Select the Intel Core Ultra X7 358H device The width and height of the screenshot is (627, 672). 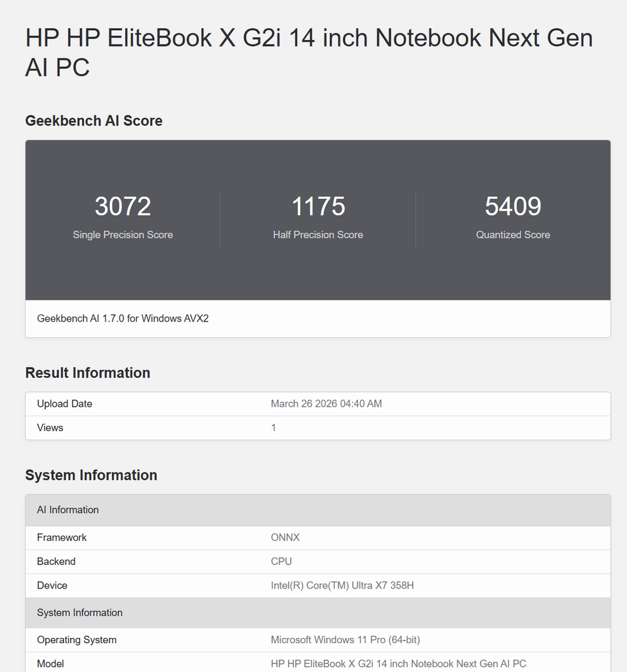click(x=342, y=585)
